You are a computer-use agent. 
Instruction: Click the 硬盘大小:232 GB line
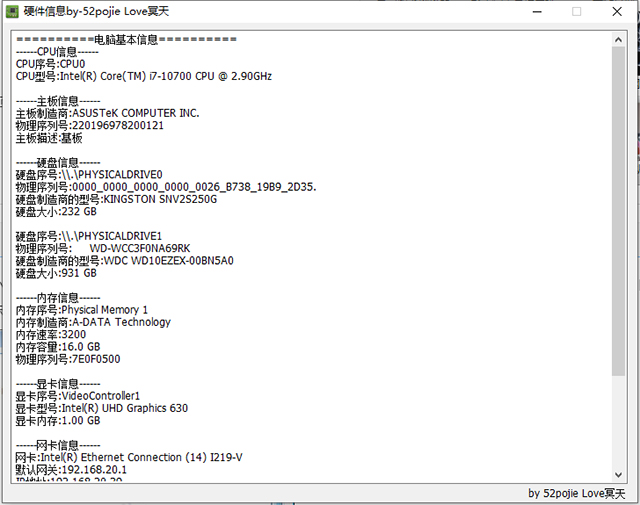coord(56,211)
